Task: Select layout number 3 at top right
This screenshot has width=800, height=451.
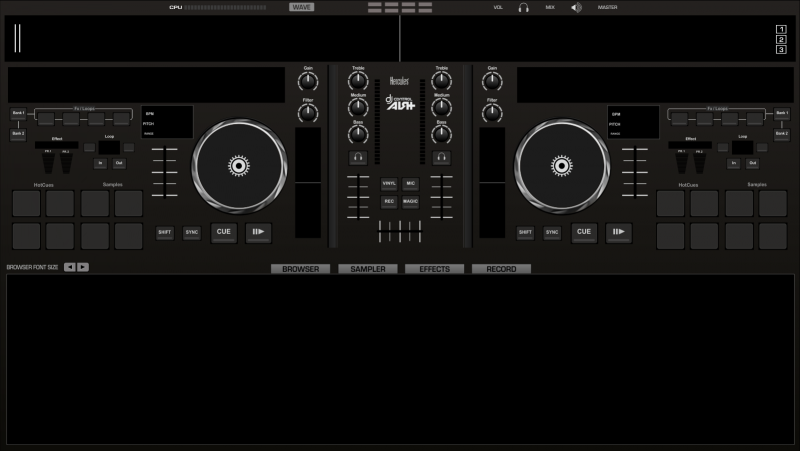Action: 781,49
